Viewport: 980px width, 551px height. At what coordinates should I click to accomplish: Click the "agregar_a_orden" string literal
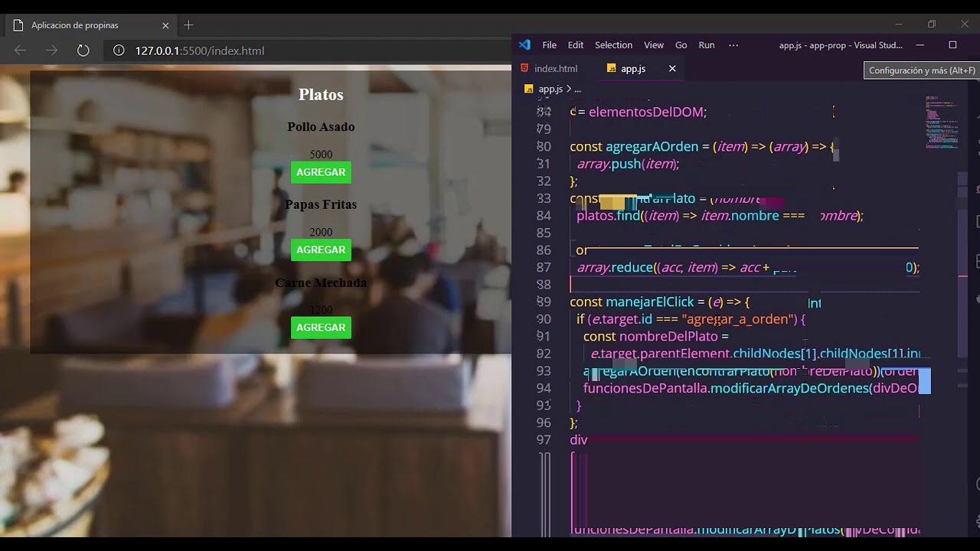coord(739,319)
